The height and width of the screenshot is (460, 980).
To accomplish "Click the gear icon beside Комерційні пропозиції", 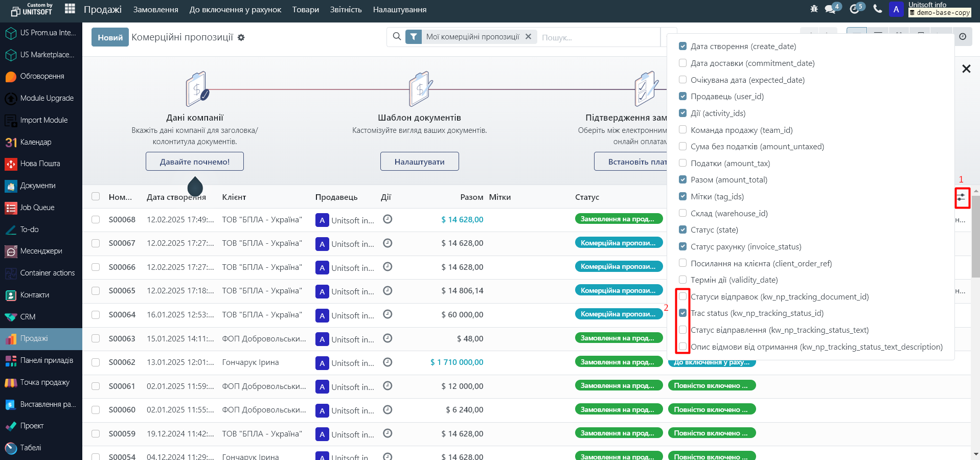I will click(241, 38).
